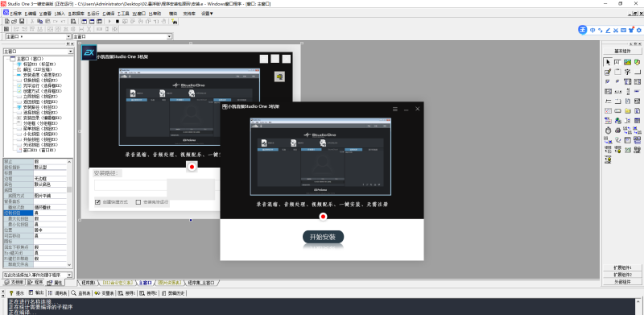The image size is (644, 315).
Task: Select the arrow pointer tool in component box
Action: pyautogui.click(x=608, y=62)
